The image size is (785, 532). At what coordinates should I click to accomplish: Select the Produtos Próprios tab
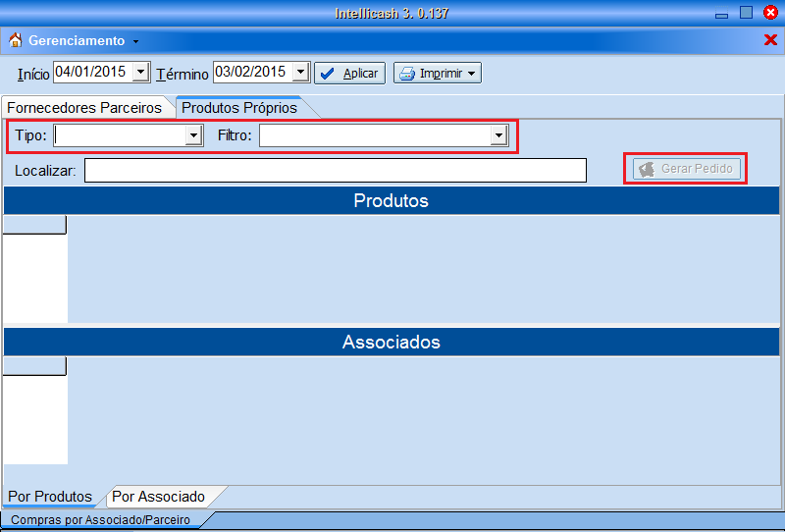(x=239, y=107)
